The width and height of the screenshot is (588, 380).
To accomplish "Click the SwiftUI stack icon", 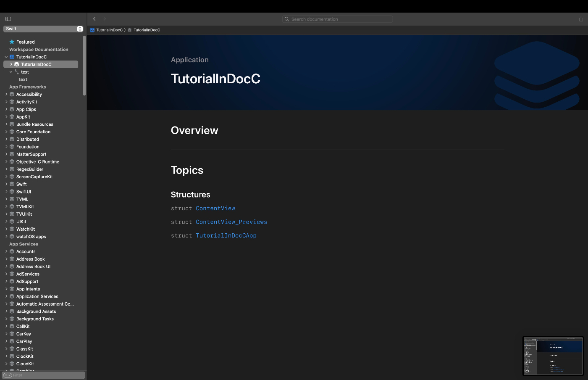I will point(12,192).
